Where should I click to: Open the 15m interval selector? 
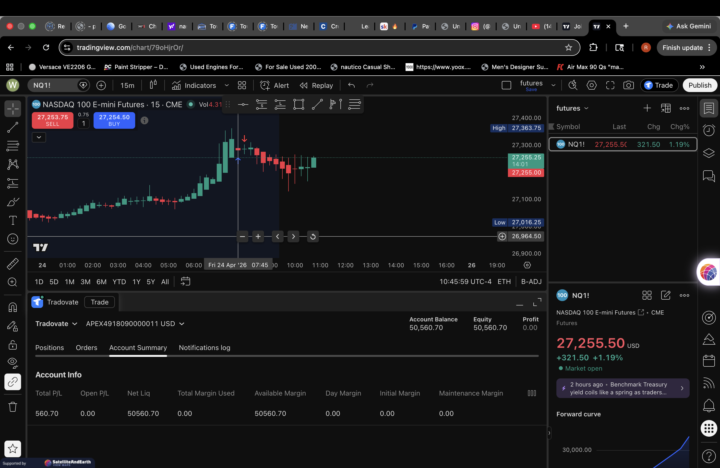click(127, 85)
